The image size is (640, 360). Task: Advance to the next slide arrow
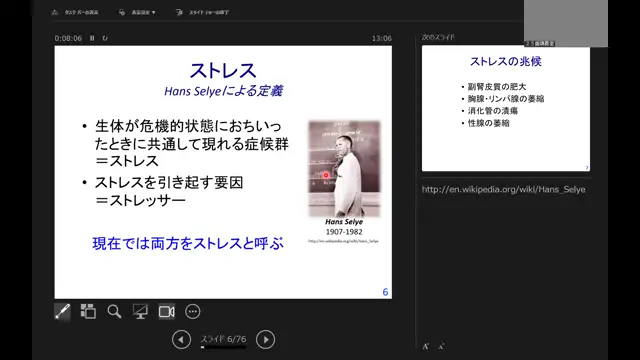click(265, 340)
